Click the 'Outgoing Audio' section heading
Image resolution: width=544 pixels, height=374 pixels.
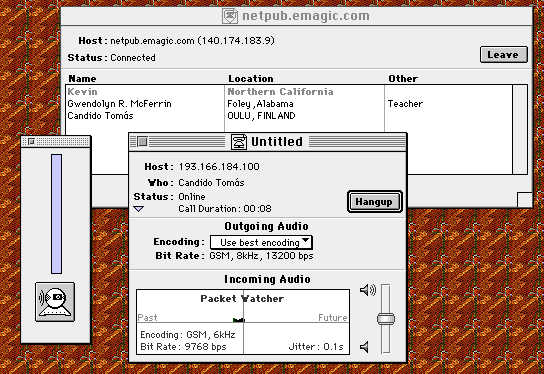266,226
